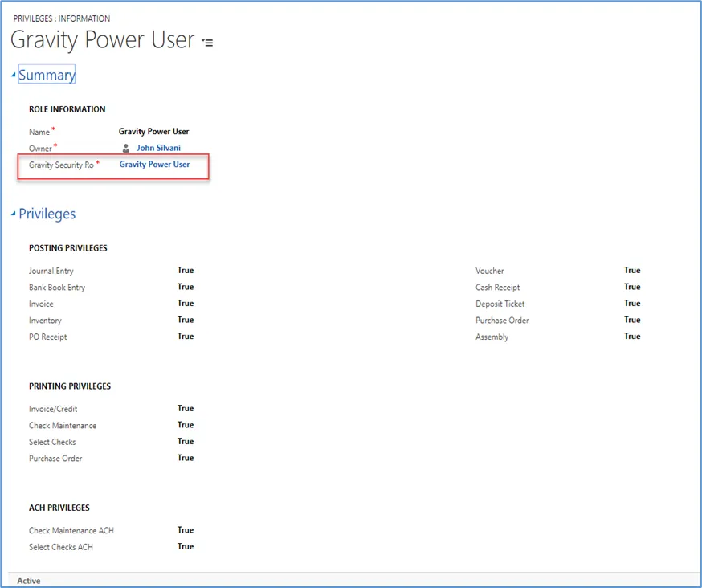
Task: Select the Voucher posting value True
Action: tap(632, 270)
